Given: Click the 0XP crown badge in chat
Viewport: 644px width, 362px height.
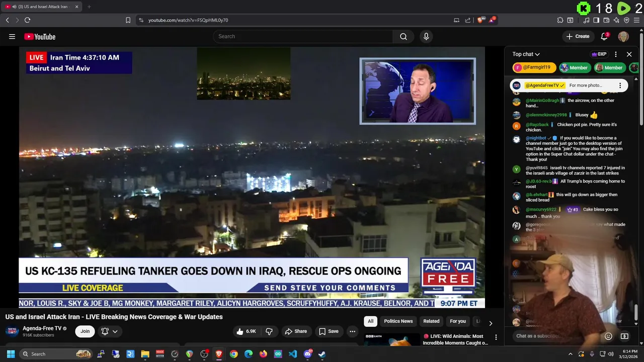Looking at the screenshot, I should pos(599,54).
